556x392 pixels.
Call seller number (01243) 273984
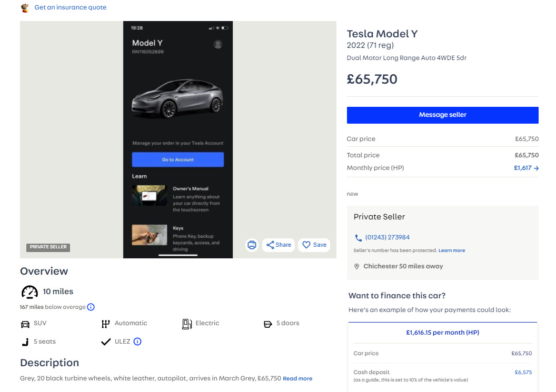coord(387,237)
